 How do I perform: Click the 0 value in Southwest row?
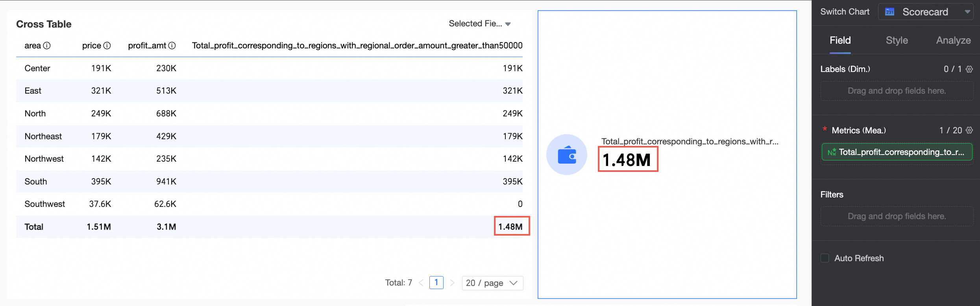pyautogui.click(x=520, y=204)
